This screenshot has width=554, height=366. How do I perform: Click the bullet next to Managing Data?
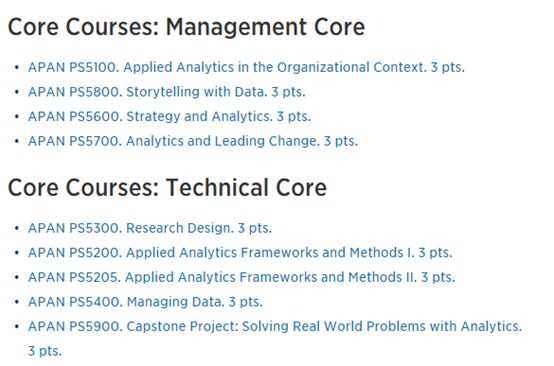click(x=17, y=302)
